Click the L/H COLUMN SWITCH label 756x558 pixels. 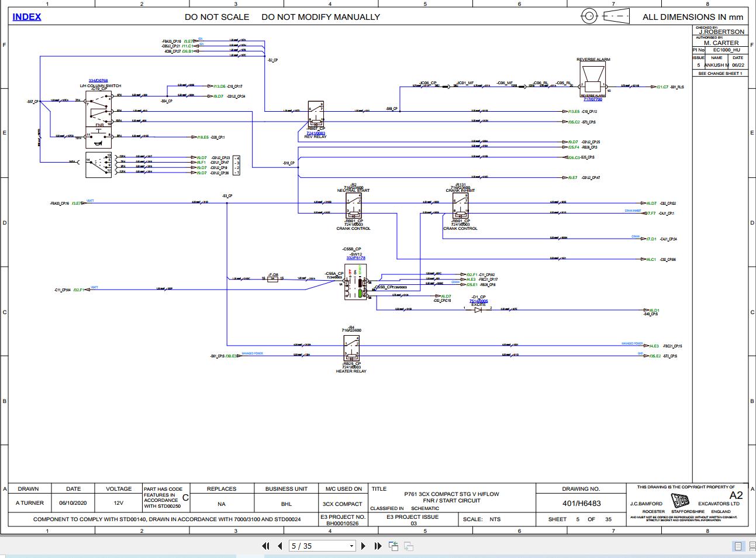coord(101,86)
